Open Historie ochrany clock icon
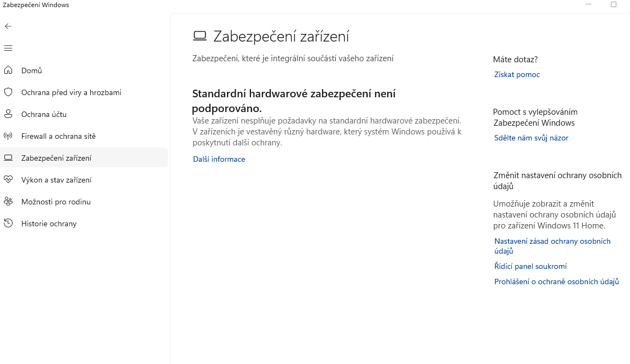This screenshot has width=630, height=364. click(8, 223)
